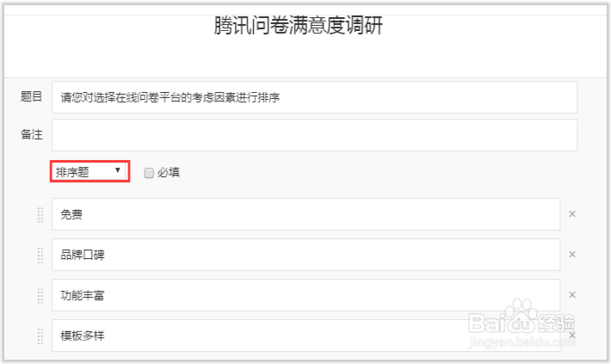Delete the 品牌口碑 option using the X

572,255
